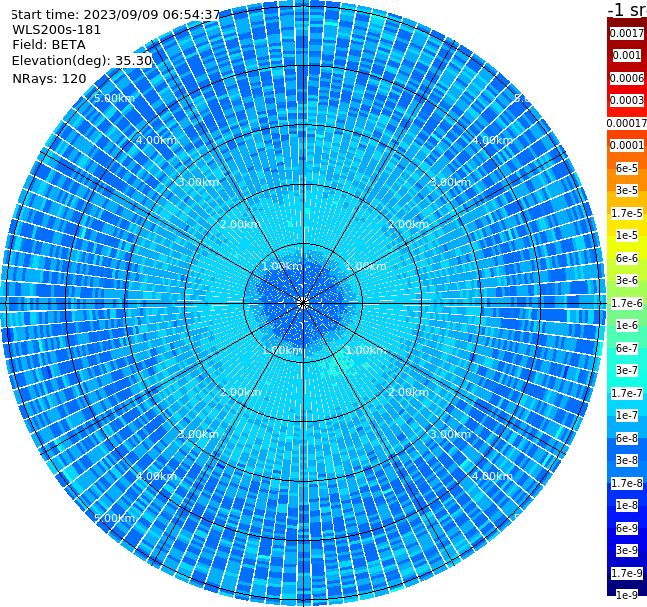Click the 1.7e-5 colorbar value

click(627, 213)
